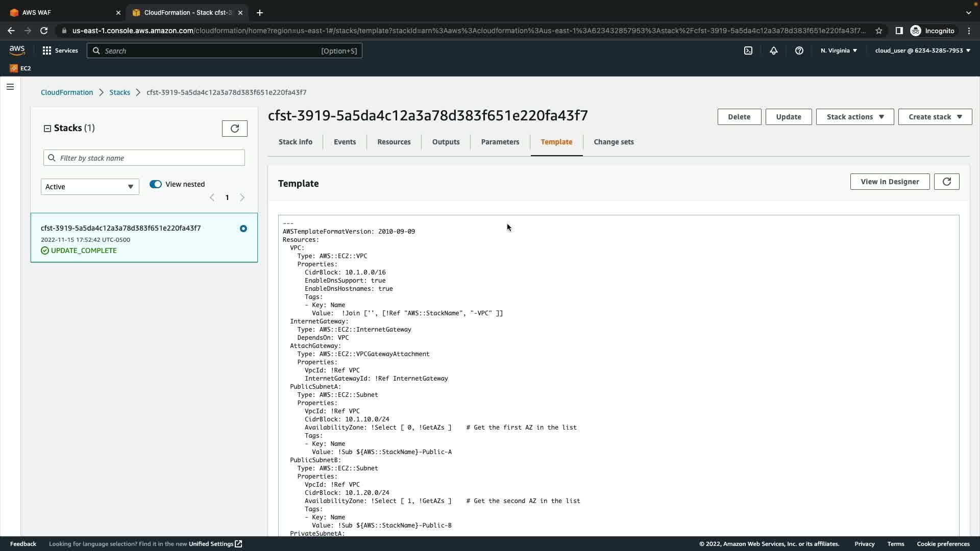The width and height of the screenshot is (980, 551).
Task: Refresh the stacks list
Action: point(234,129)
